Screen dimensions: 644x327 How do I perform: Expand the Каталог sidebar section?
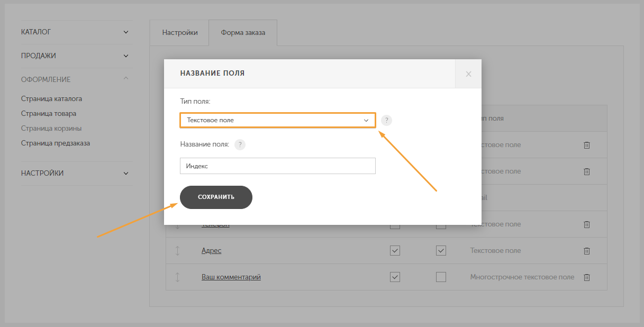(x=76, y=32)
